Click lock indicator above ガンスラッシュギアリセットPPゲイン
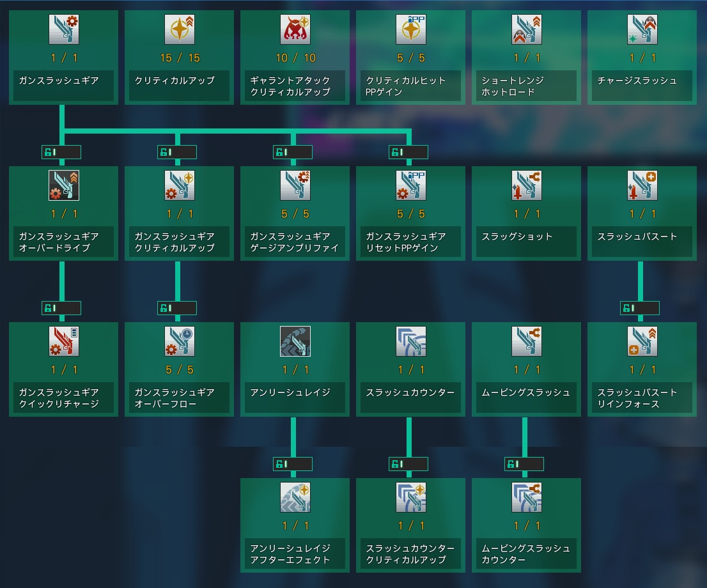The image size is (707, 588). 408,152
